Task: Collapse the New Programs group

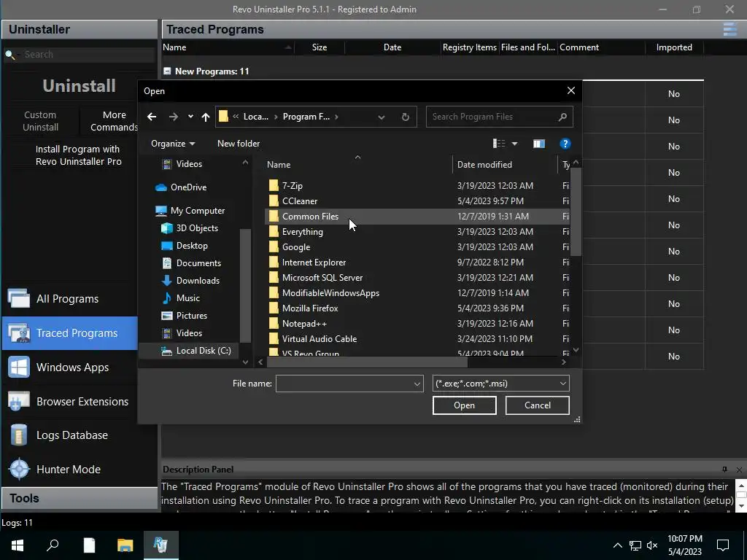Action: pyautogui.click(x=167, y=71)
